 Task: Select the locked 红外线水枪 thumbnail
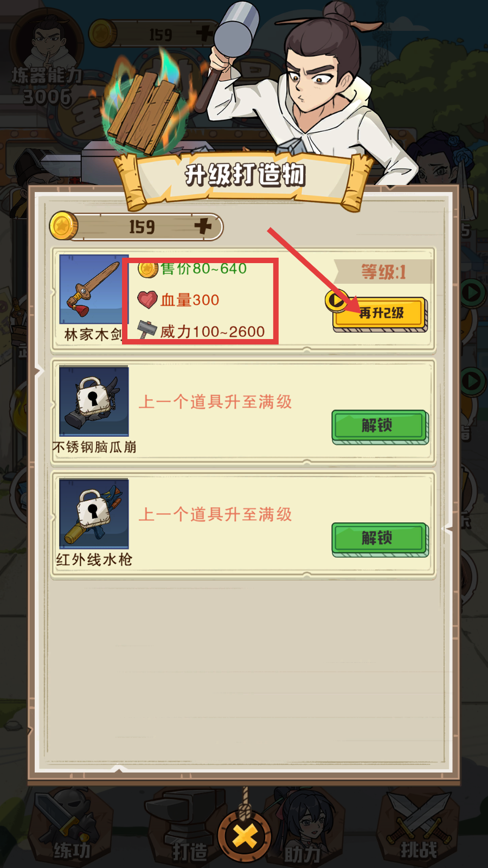(94, 513)
